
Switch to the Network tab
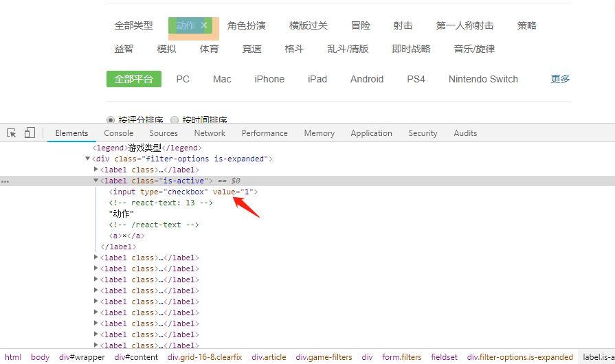coord(210,133)
